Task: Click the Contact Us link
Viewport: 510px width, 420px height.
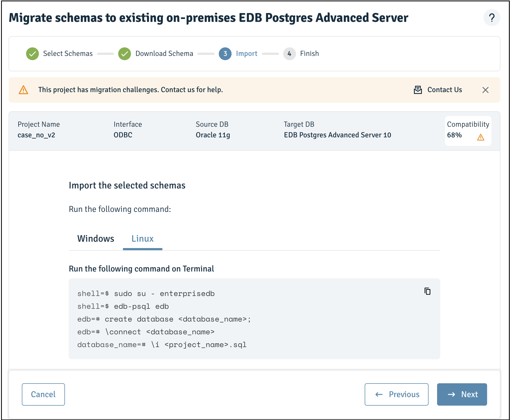Action: [x=445, y=90]
